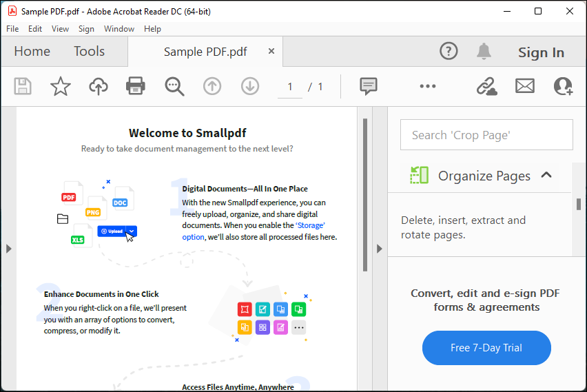Start the Free 7-Day Trial

[x=486, y=348]
